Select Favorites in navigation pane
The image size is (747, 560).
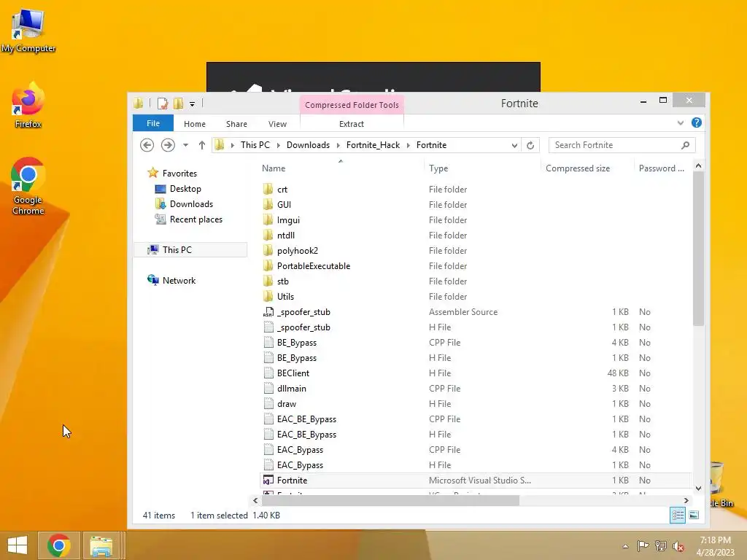coord(172,174)
